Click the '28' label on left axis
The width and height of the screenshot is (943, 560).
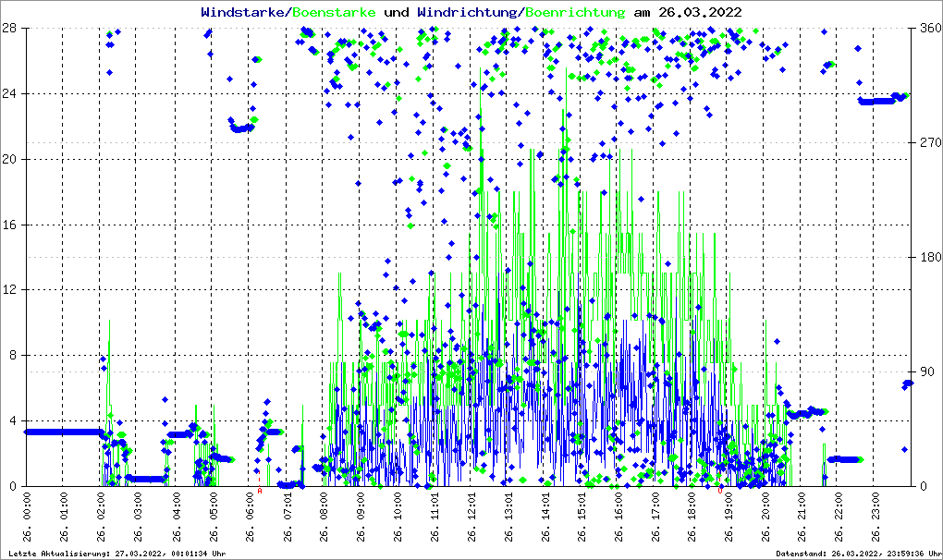pos(9,29)
